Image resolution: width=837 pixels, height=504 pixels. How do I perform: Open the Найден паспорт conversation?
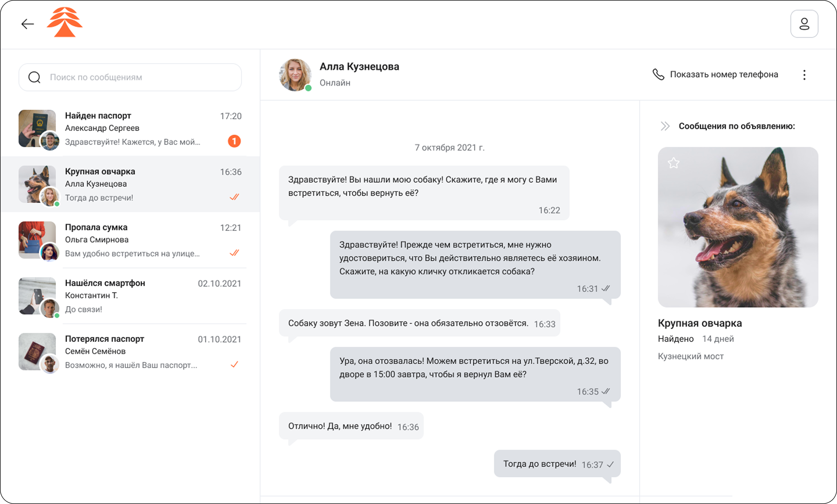(130, 128)
